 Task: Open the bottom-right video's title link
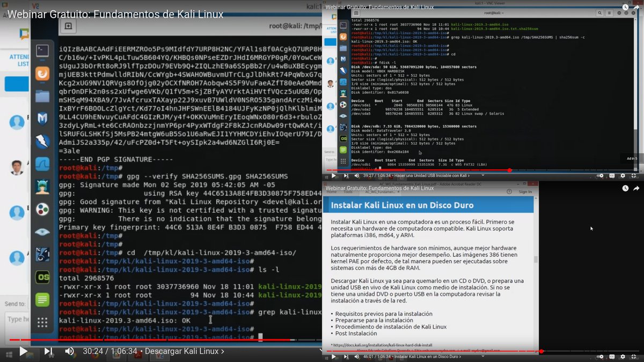pos(379,188)
